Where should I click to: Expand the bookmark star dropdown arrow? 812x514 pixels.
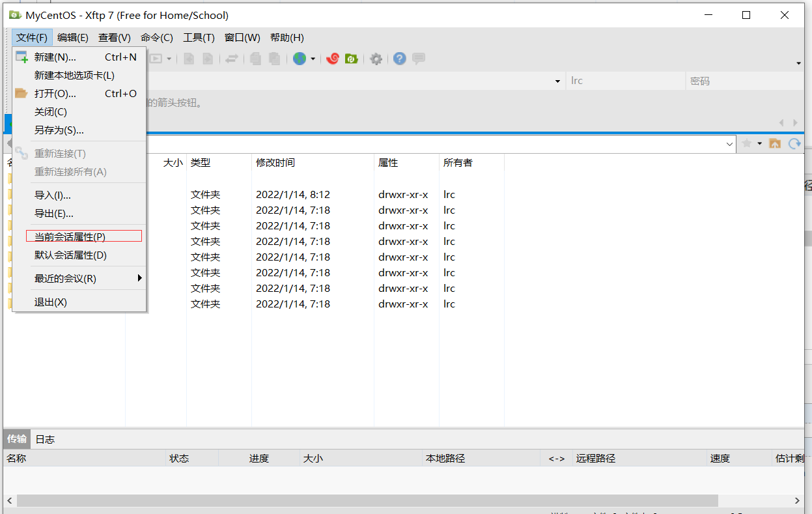759,144
